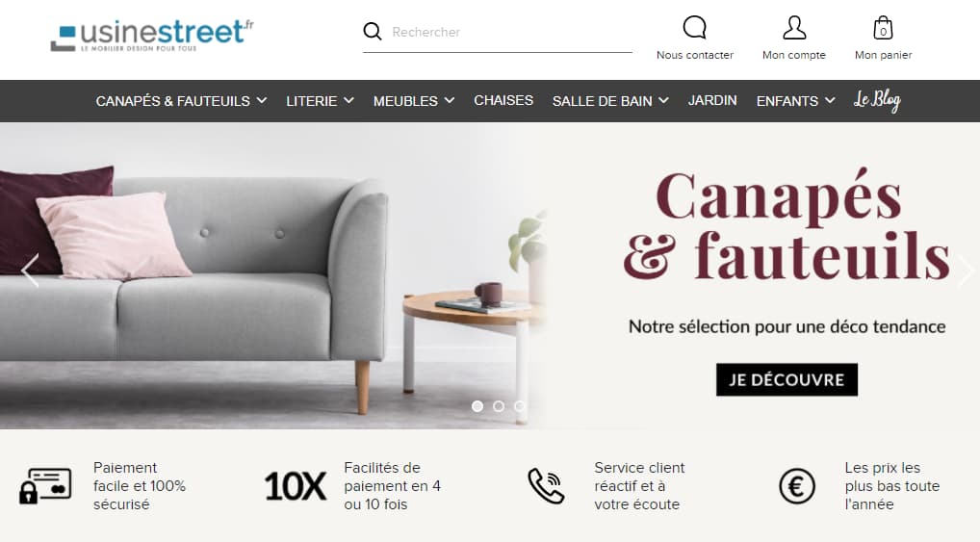Expand the Salle de bain dropdown
Screen dimensions: 980x542
[610, 101]
